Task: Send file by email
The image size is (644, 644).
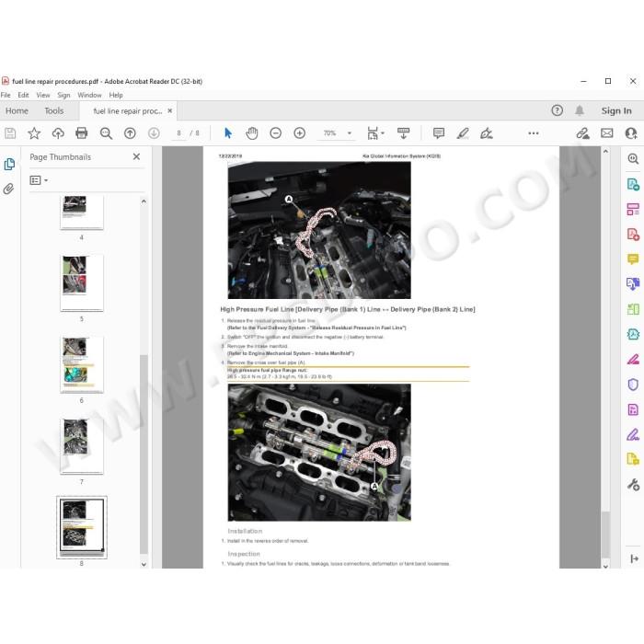Action: tap(607, 133)
